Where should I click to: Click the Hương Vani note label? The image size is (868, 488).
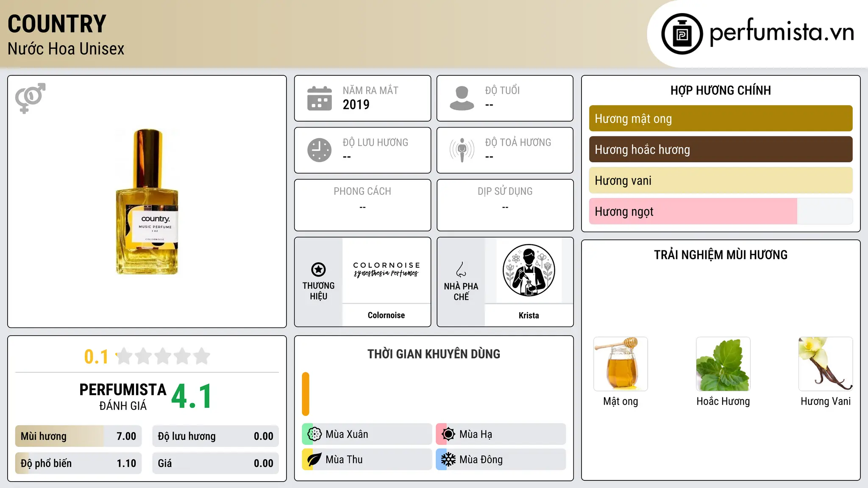(x=826, y=401)
